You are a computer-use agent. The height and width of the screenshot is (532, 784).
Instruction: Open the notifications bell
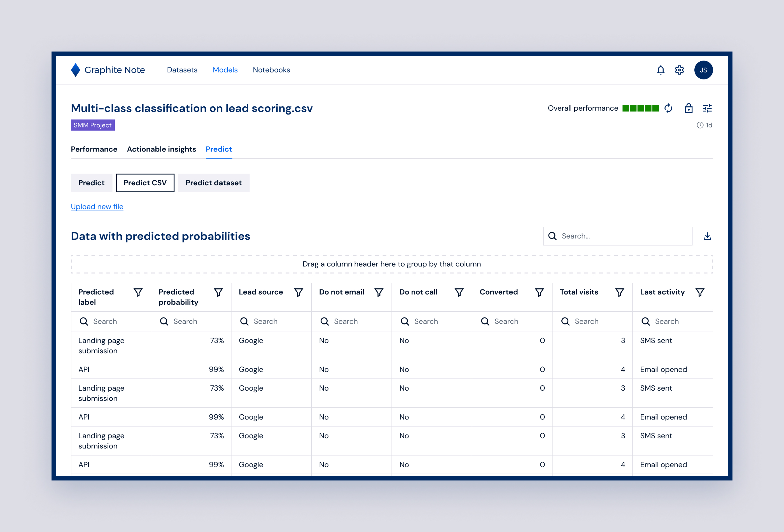pyautogui.click(x=661, y=70)
